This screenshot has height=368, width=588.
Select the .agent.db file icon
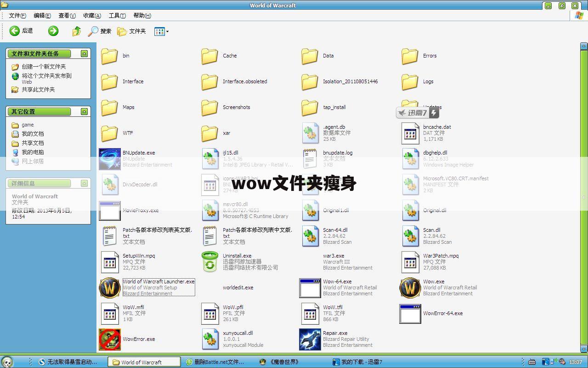311,133
